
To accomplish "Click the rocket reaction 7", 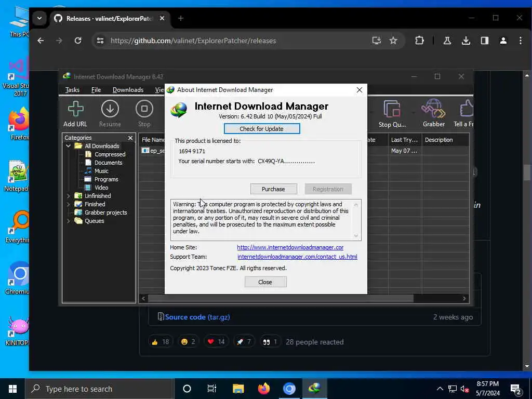I will (244, 342).
